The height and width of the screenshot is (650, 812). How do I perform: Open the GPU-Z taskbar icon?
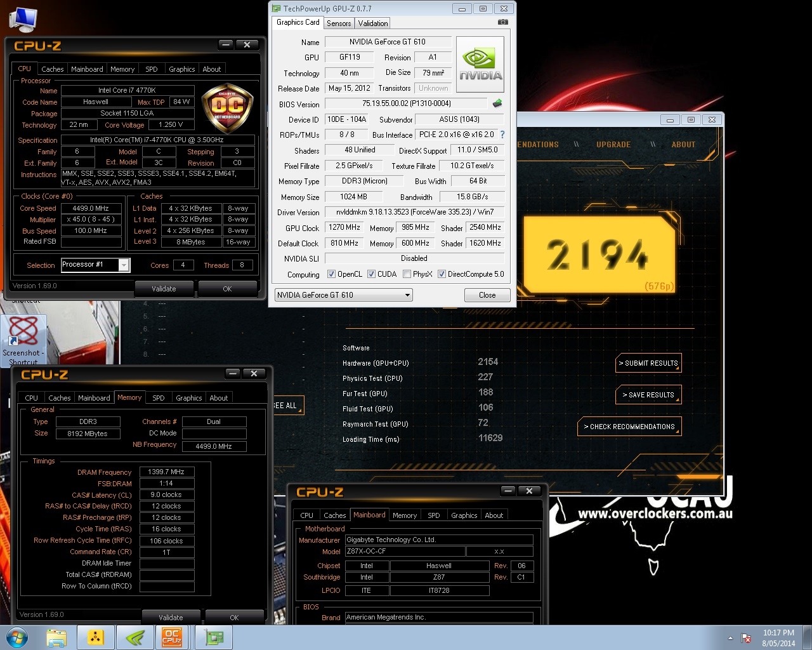(x=213, y=637)
